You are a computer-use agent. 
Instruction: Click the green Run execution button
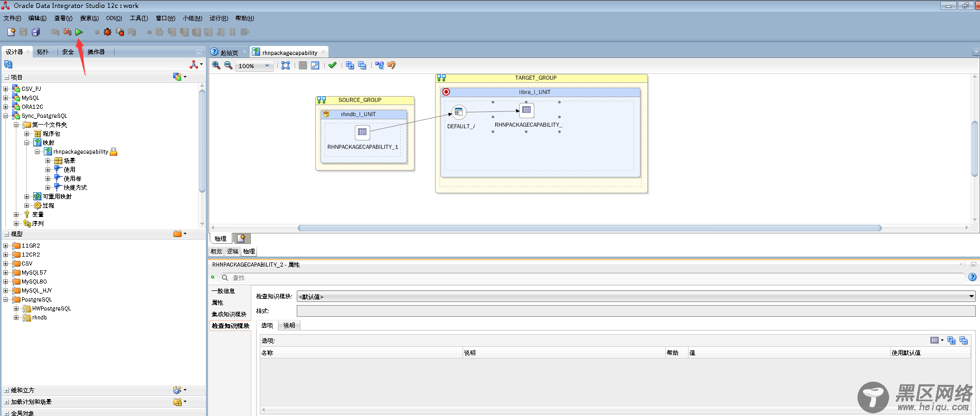coord(79,32)
